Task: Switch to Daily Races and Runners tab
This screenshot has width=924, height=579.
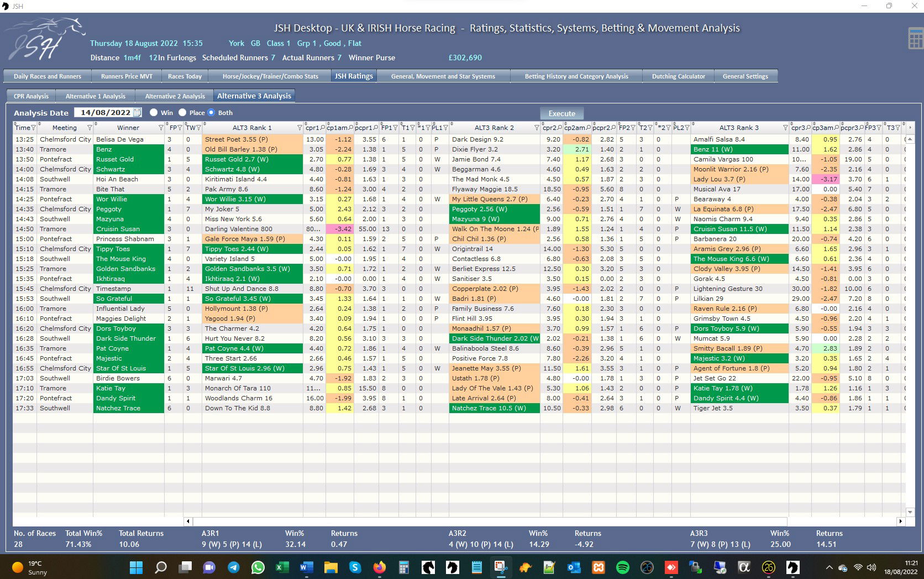Action: point(48,76)
